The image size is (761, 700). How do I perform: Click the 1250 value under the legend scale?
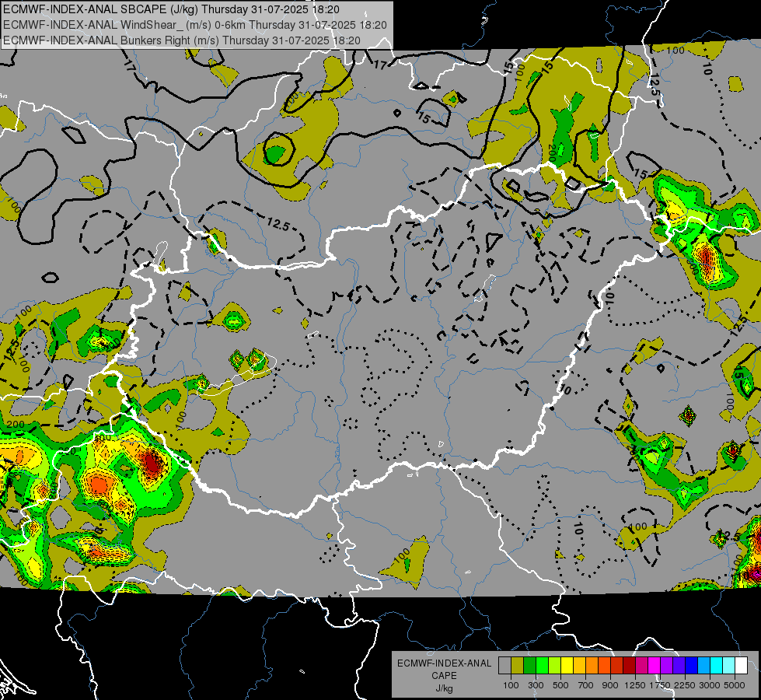635,685
